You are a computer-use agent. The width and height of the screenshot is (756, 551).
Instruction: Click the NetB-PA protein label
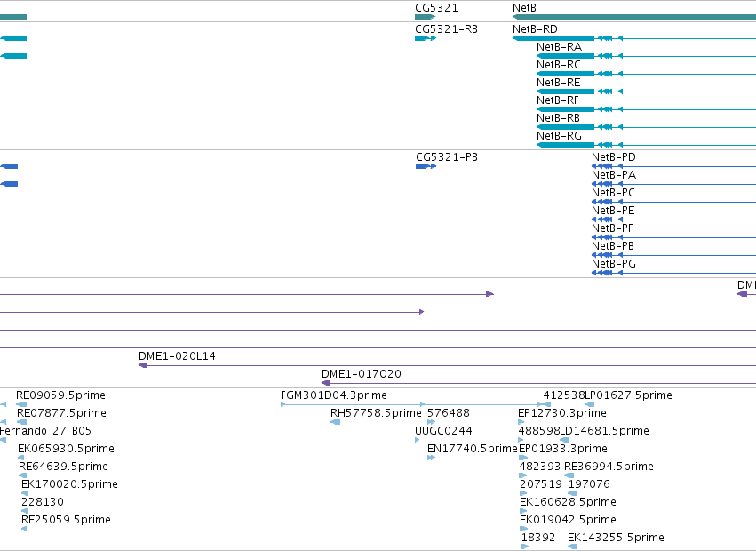614,175
